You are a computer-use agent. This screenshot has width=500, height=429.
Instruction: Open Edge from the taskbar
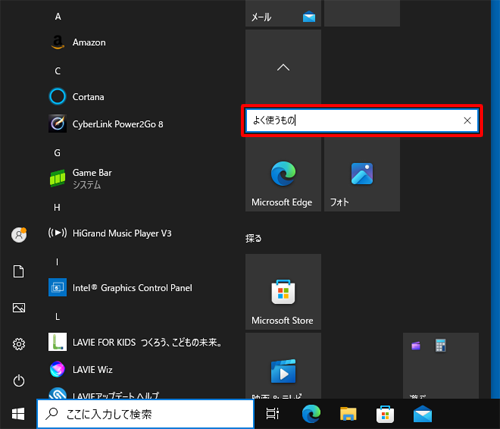click(311, 414)
